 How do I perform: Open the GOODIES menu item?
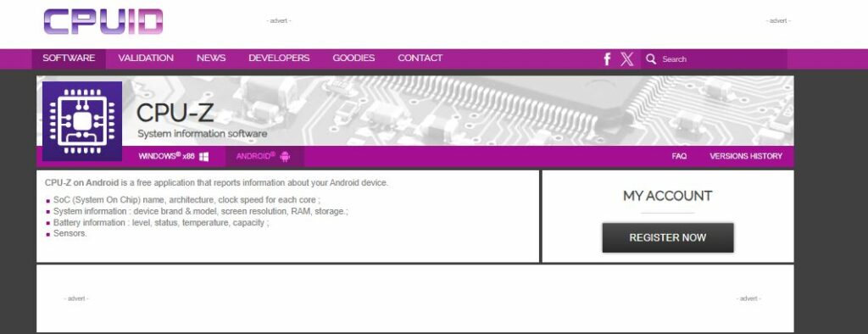pos(353,58)
